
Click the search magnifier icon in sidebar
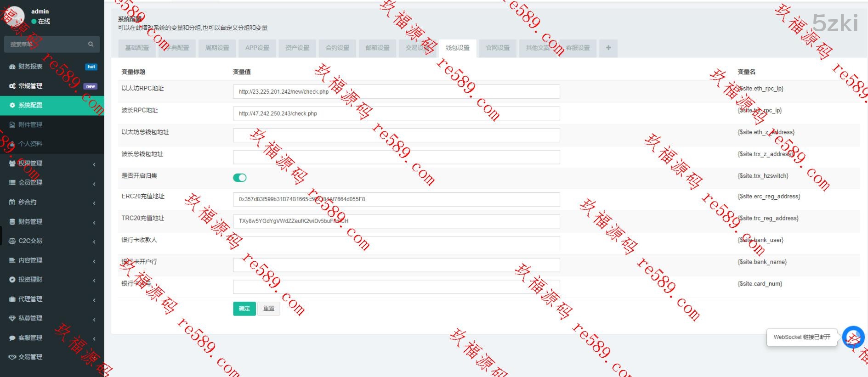click(91, 44)
